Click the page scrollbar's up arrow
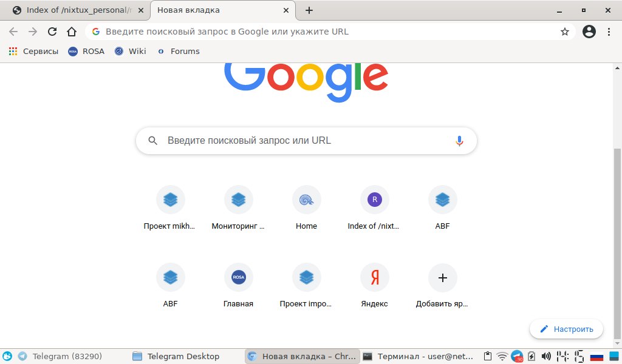The height and width of the screenshot is (364, 622). 617,68
